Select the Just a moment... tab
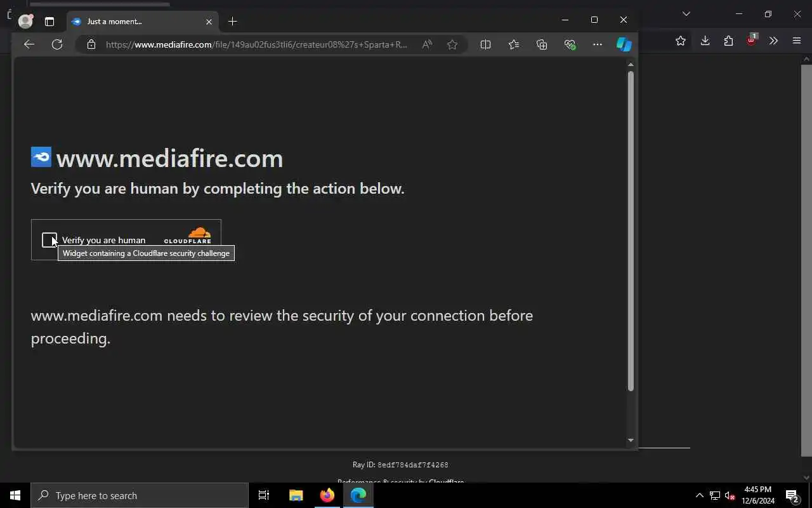 (143, 22)
